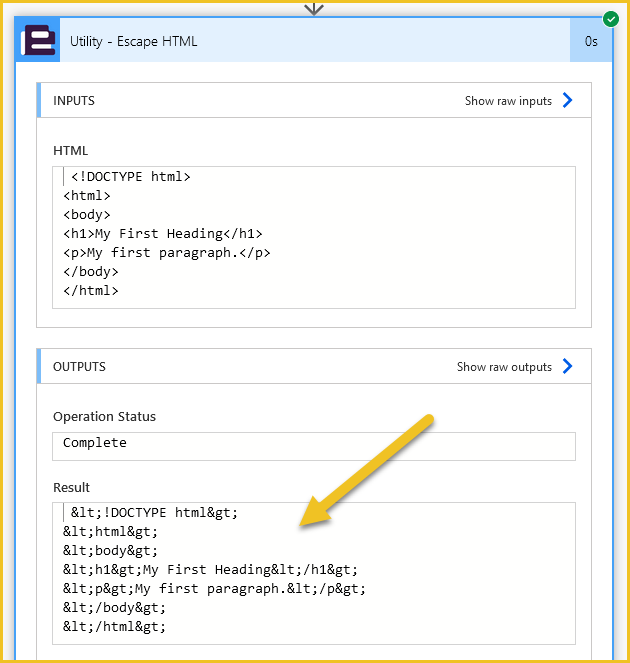Click the HTML field label
This screenshot has width=630, height=663.
70,151
